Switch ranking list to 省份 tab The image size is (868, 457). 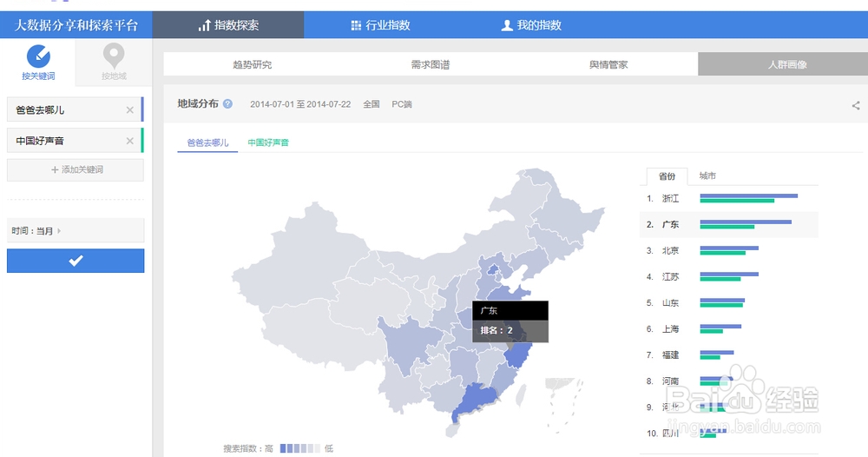pos(667,176)
